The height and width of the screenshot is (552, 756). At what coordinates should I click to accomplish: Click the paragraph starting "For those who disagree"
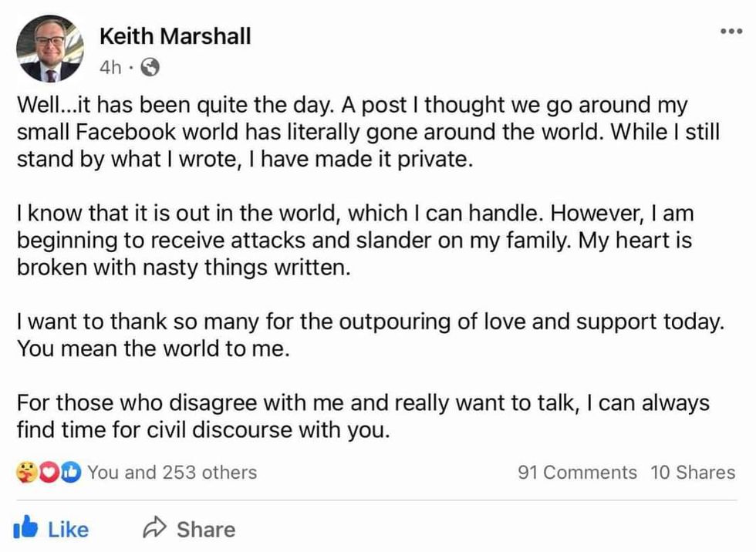[363, 416]
